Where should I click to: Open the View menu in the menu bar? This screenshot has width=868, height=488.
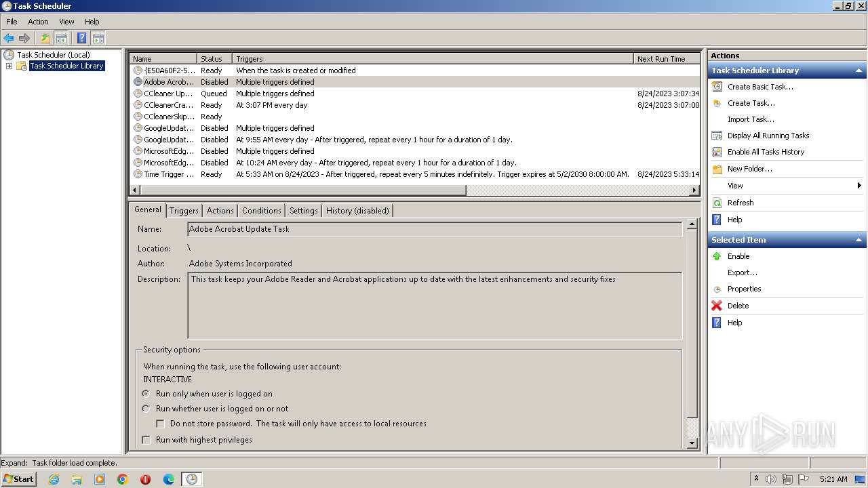66,22
